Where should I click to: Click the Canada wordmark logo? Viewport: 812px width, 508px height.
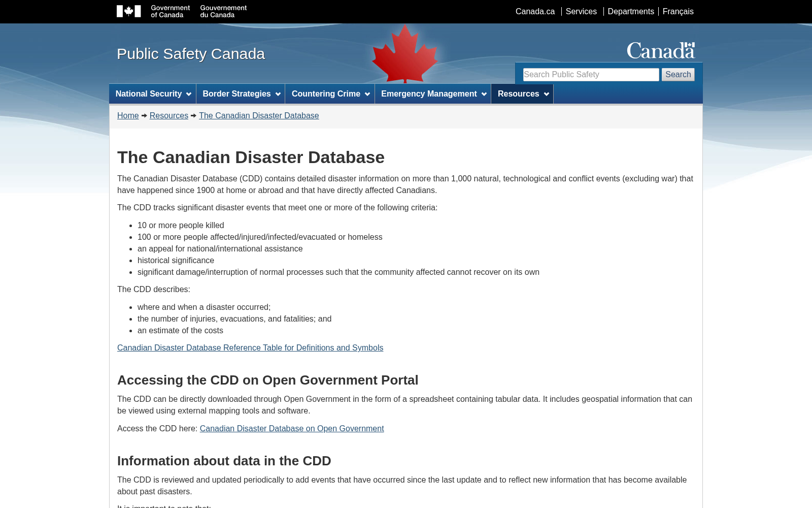click(661, 50)
